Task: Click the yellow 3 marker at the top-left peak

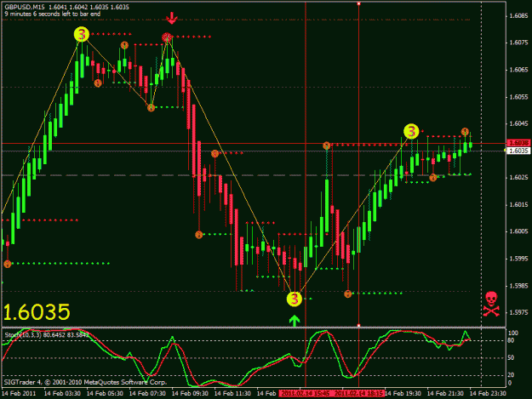Action: 82,34
